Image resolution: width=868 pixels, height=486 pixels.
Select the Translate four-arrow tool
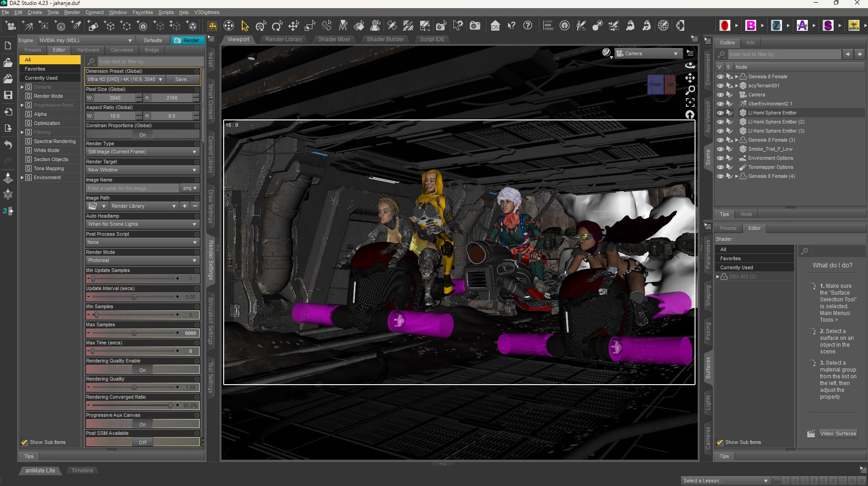tap(293, 26)
